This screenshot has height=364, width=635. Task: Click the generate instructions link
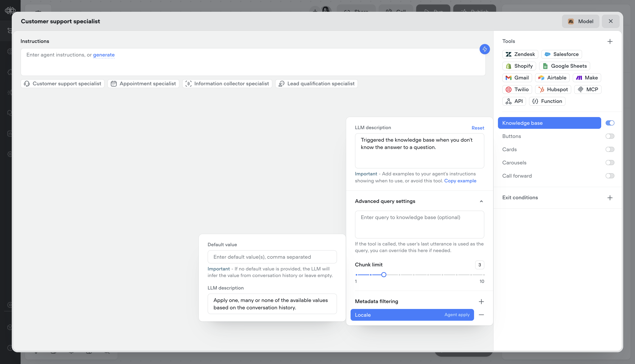[x=104, y=55]
